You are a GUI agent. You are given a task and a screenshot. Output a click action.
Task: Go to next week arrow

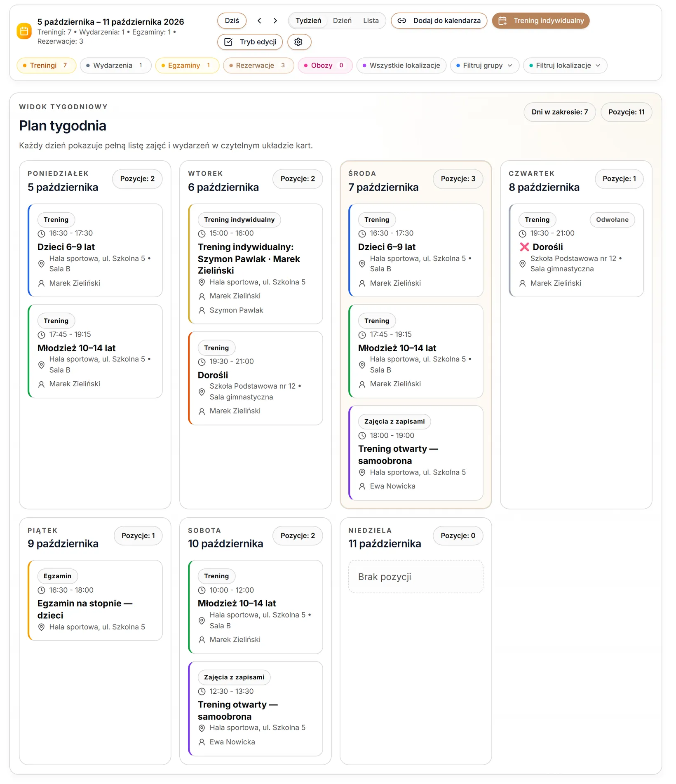[275, 21]
